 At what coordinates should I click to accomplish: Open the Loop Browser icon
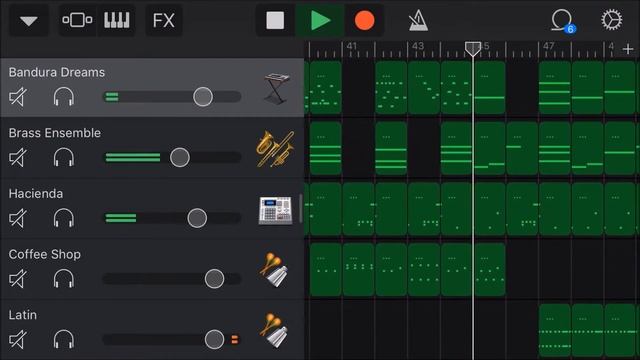[x=562, y=20]
